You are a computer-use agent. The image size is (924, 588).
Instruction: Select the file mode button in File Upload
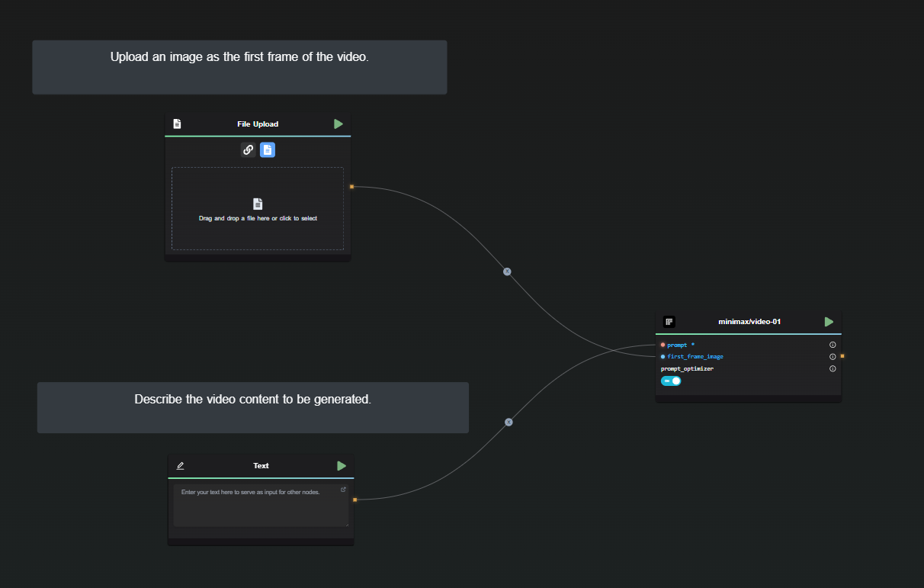click(x=268, y=149)
